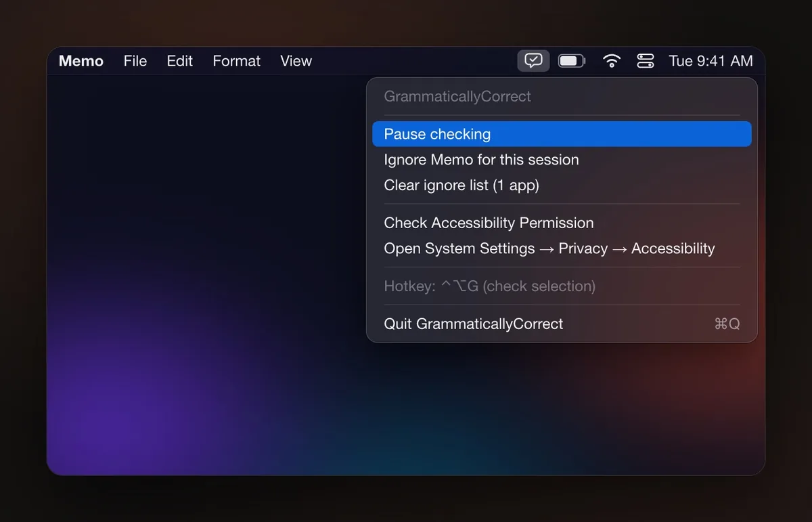The image size is (812, 522).
Task: Open the Edit menu
Action: [x=180, y=61]
